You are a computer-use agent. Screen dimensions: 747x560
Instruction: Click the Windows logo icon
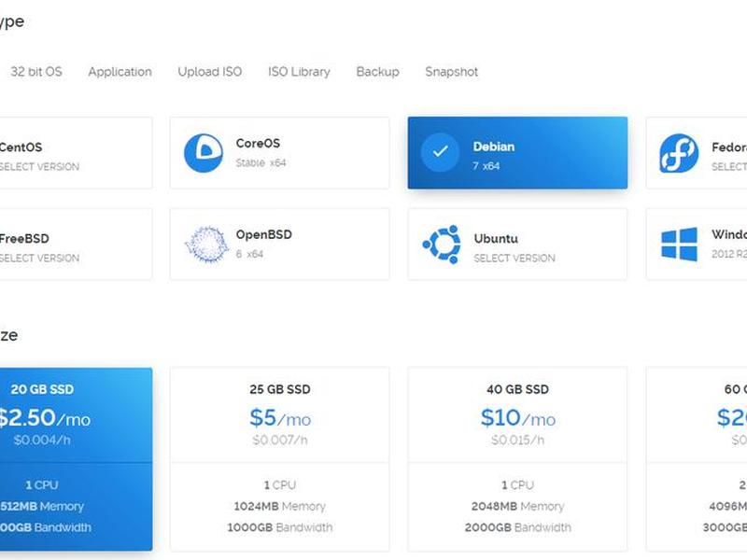[680, 245]
